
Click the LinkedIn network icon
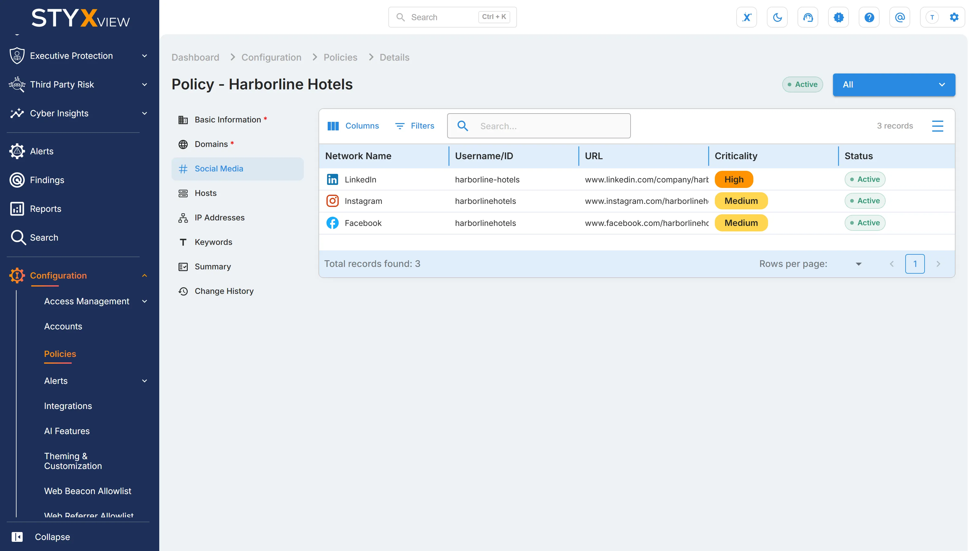333,179
